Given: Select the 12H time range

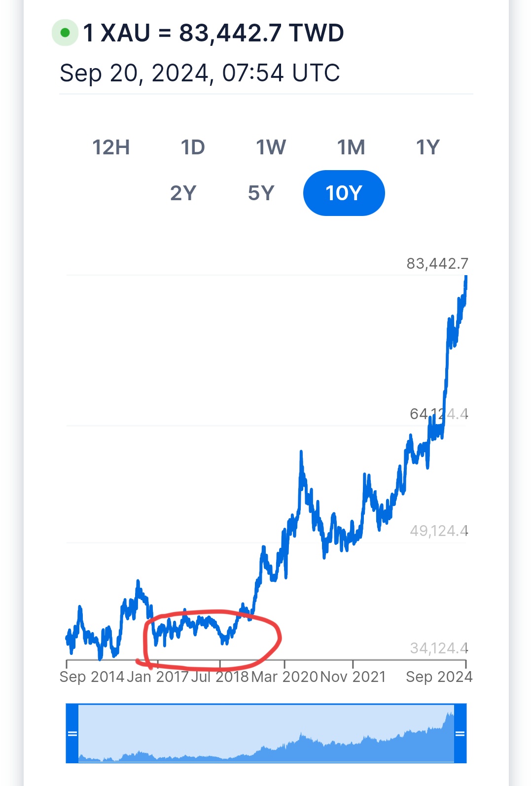Looking at the screenshot, I should pos(111,147).
